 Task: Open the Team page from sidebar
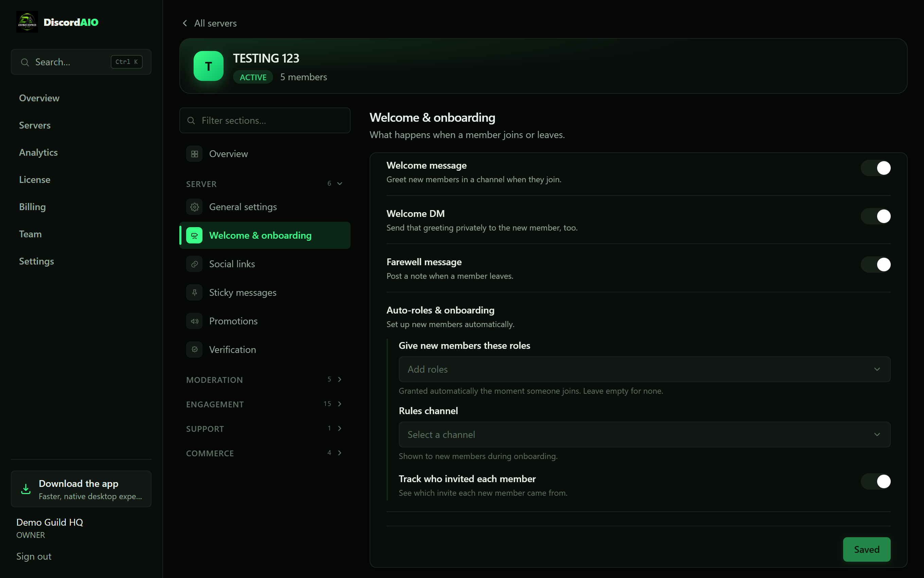30,234
